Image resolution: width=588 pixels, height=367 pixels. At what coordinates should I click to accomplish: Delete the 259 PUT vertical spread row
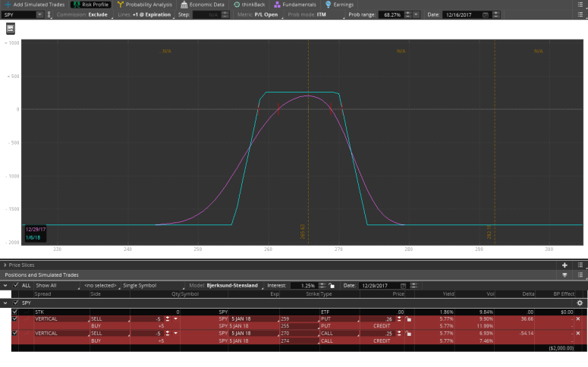[577, 319]
